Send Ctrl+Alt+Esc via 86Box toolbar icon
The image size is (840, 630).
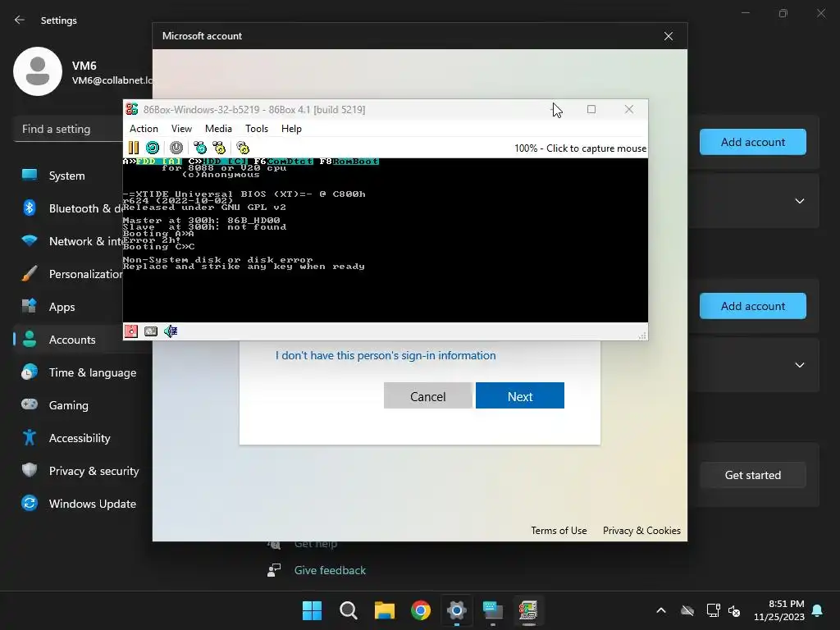[219, 148]
